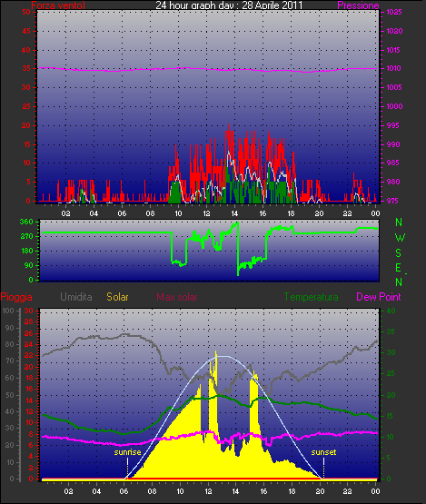Viewport: 426px width, 504px height.
Task: Click the 'sunset' marker label
Action: pyautogui.click(x=323, y=452)
